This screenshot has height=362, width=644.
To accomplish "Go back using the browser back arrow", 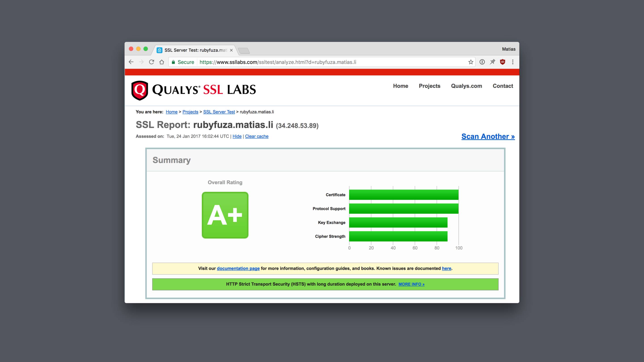I will [131, 62].
